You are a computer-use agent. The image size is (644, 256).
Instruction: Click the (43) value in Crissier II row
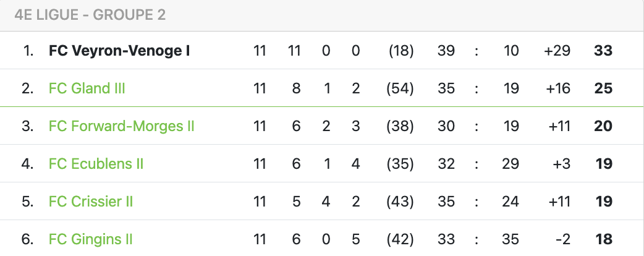(400, 202)
